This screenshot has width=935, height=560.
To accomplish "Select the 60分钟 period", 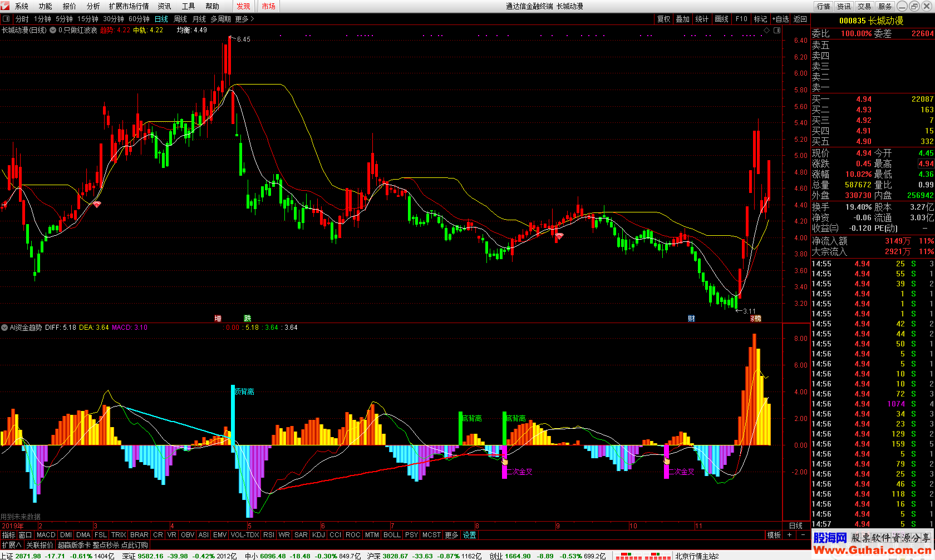I will pos(139,19).
